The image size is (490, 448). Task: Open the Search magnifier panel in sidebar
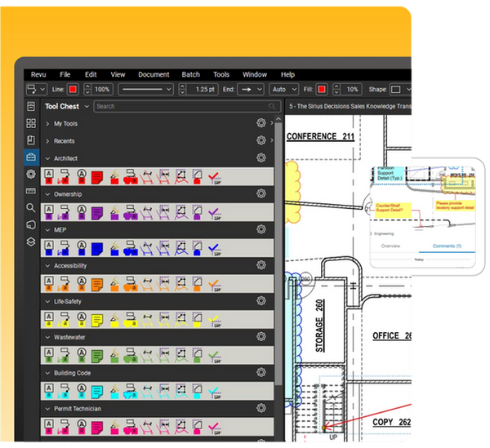pos(31,208)
